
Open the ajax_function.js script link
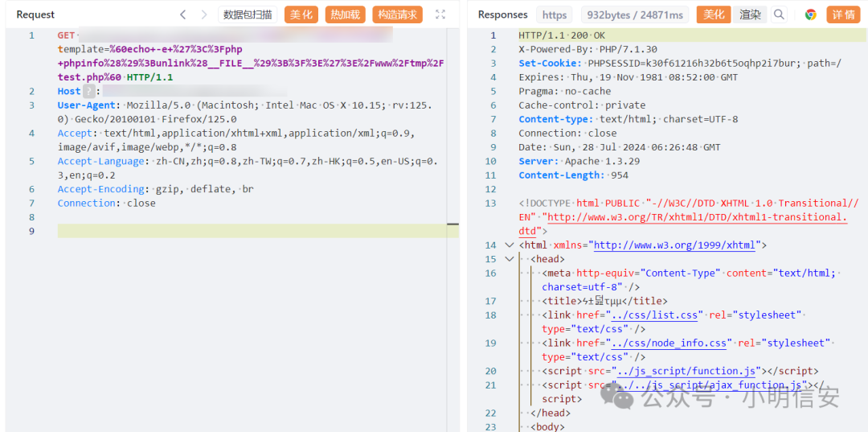(709, 385)
